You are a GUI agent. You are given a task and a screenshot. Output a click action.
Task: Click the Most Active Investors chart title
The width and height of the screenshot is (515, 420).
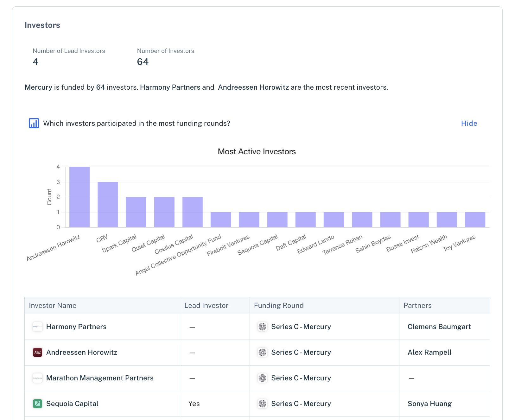click(x=257, y=151)
